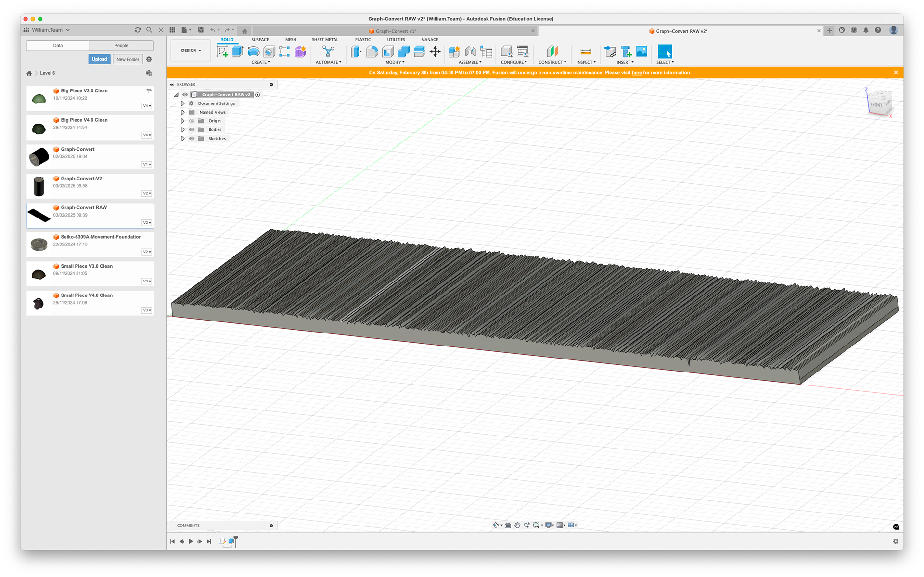
Task: Select the Extrude tool
Action: [238, 51]
